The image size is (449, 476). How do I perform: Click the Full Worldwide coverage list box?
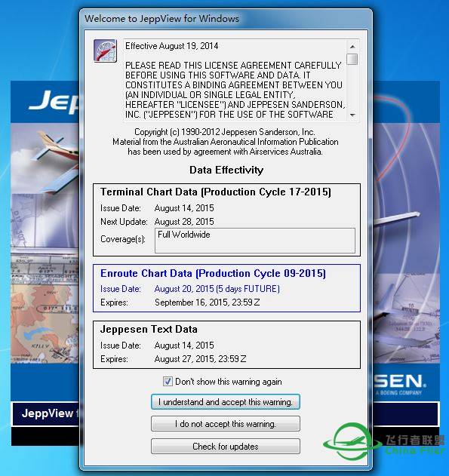coord(255,241)
